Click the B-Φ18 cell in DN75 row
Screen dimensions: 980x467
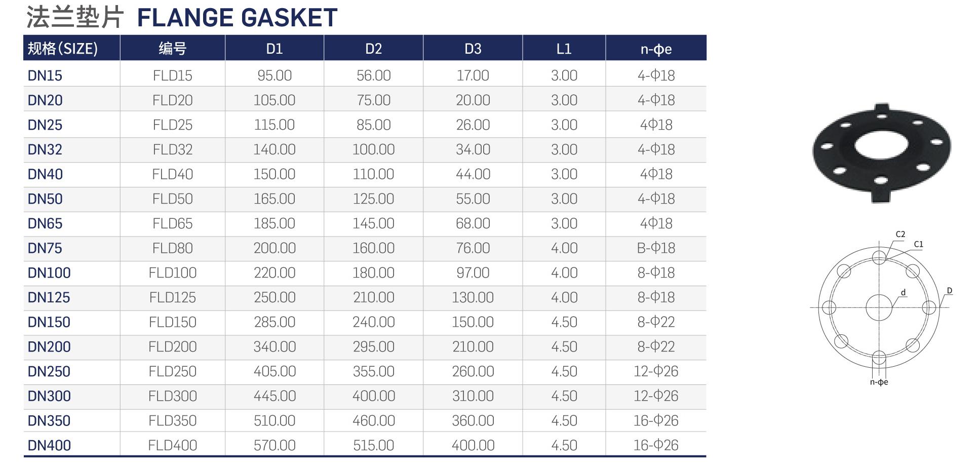(x=656, y=248)
